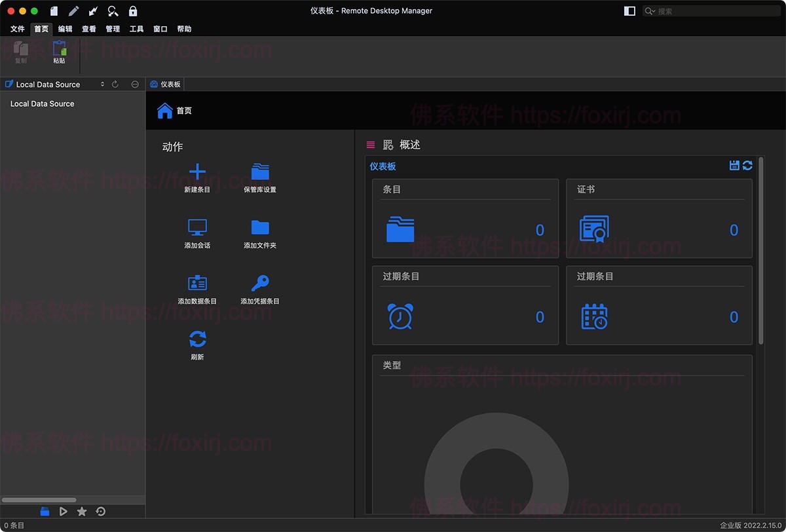Click the 刷新 refresh action icon

point(197,339)
